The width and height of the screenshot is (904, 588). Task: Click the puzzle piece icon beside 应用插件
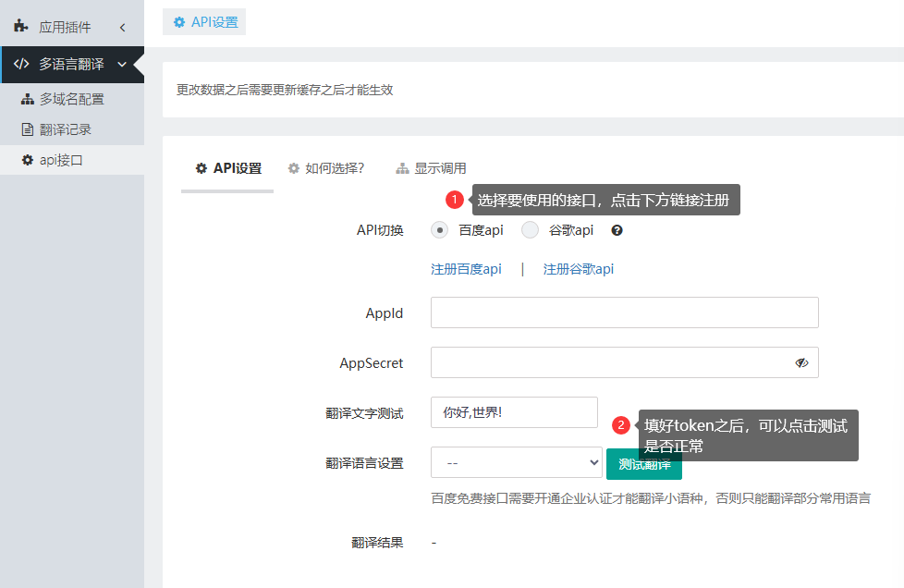coord(21,26)
